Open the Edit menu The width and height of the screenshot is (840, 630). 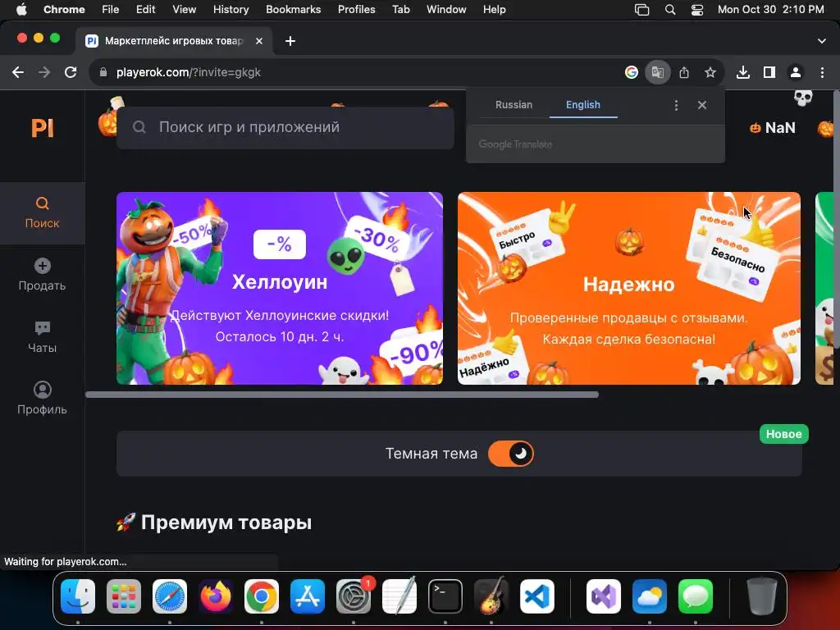(145, 10)
